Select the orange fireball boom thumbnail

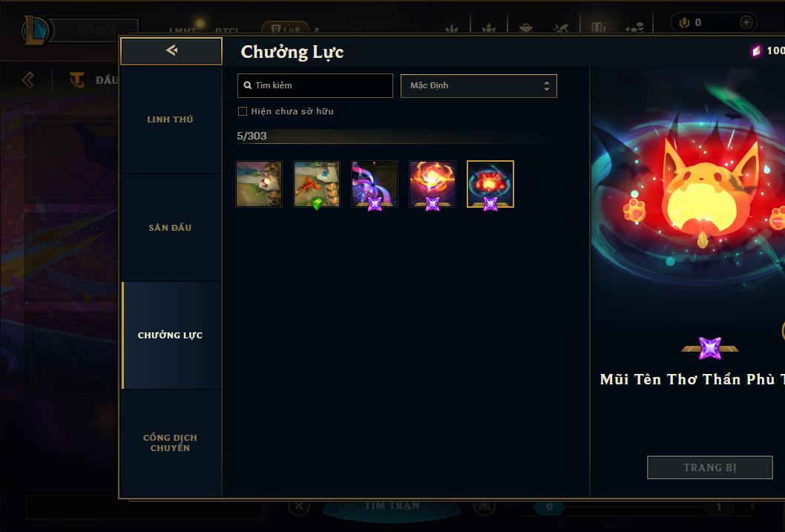[433, 184]
